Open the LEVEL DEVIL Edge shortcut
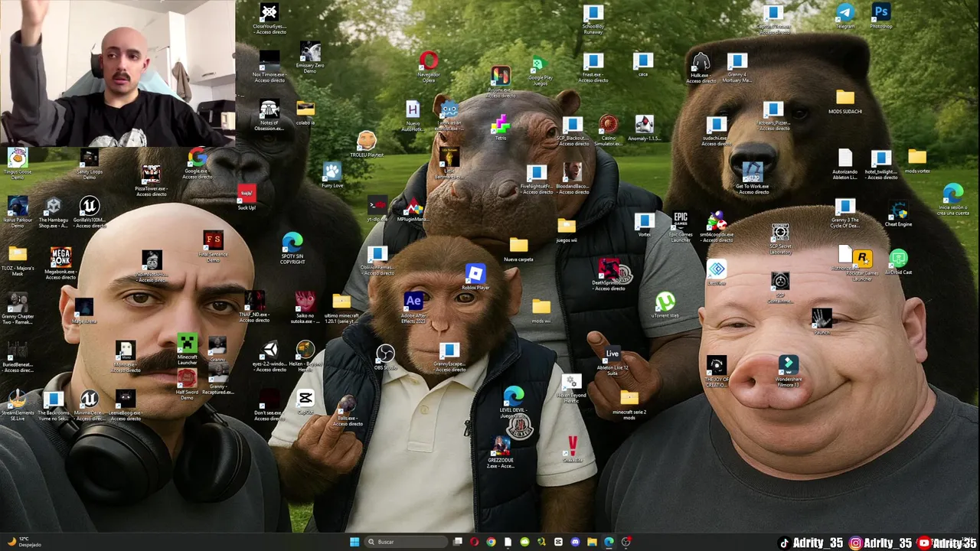980x551 pixels. pyautogui.click(x=513, y=403)
